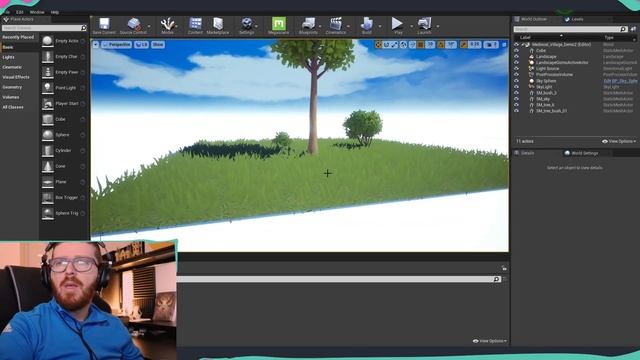Toggle visibility eye for Light Source
Screen dimensions: 640x360
tap(516, 69)
